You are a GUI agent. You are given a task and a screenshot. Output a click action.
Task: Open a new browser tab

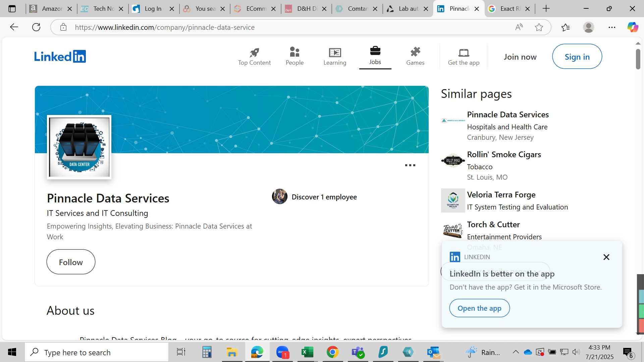pyautogui.click(x=546, y=9)
